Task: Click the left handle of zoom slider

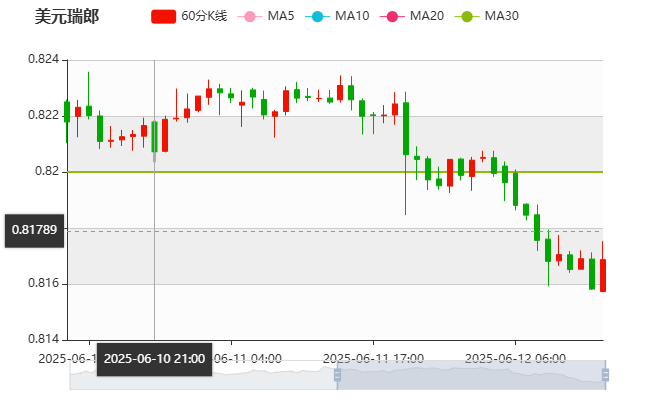Action: pyautogui.click(x=337, y=375)
